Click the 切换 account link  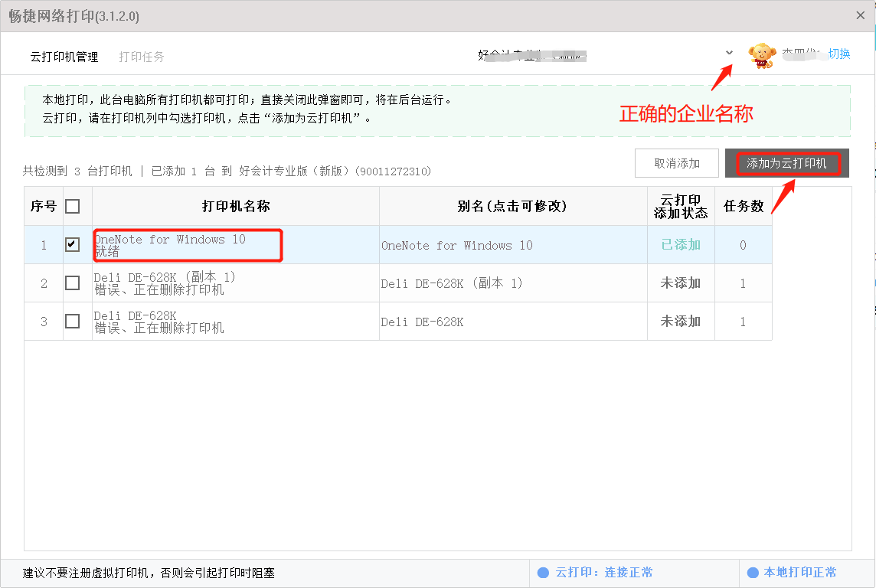click(x=839, y=54)
